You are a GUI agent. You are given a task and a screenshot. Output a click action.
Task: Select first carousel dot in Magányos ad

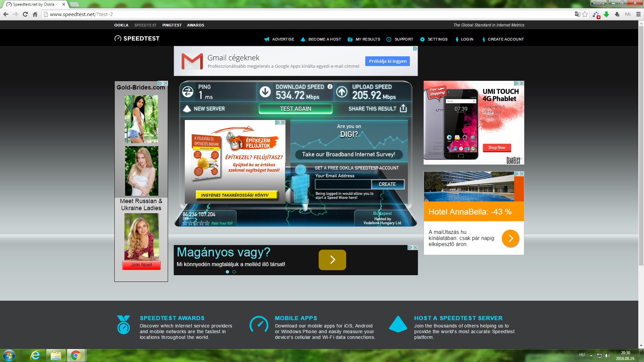click(x=227, y=272)
